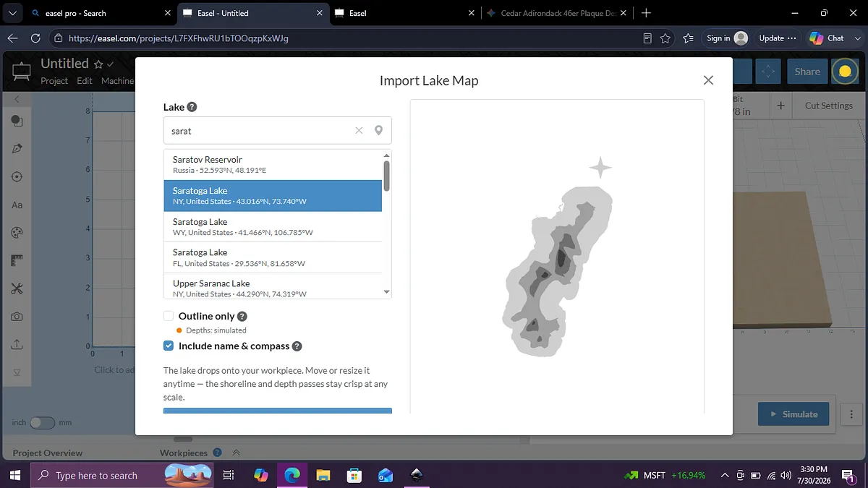The height and width of the screenshot is (488, 868).
Task: Click help icon next to Include name & compass
Action: click(297, 346)
